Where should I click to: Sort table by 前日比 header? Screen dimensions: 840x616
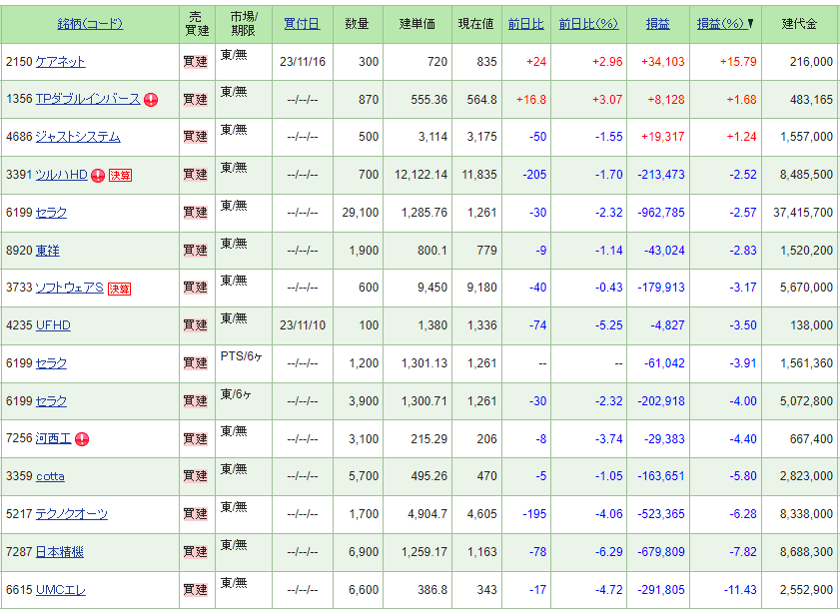click(x=525, y=24)
